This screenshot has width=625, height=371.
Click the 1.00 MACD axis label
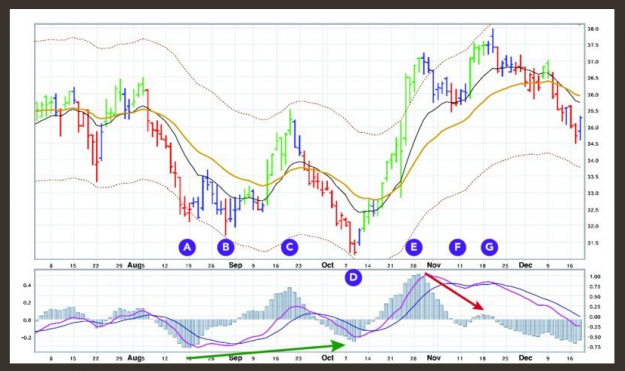(595, 277)
